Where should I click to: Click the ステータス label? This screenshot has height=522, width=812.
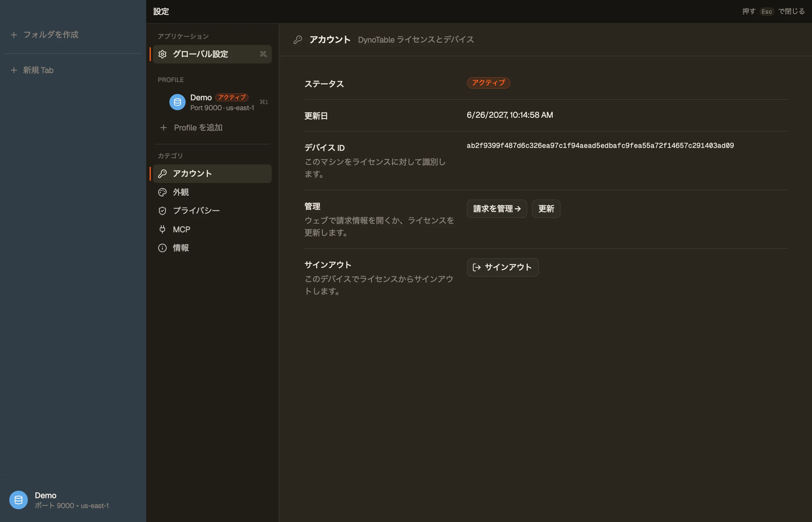click(324, 84)
